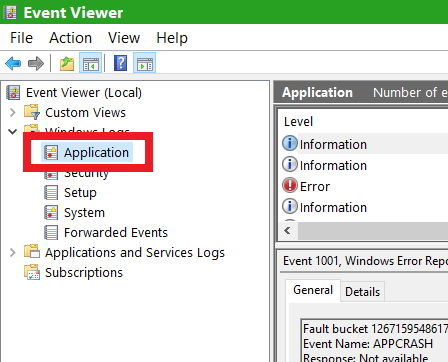
Task: Open the View menu
Action: 124,38
